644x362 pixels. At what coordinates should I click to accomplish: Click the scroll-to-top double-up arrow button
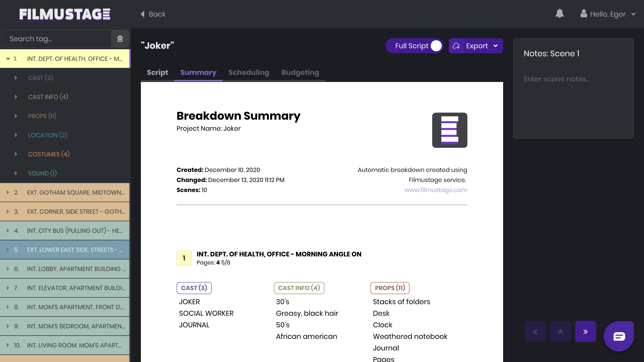[560, 331]
